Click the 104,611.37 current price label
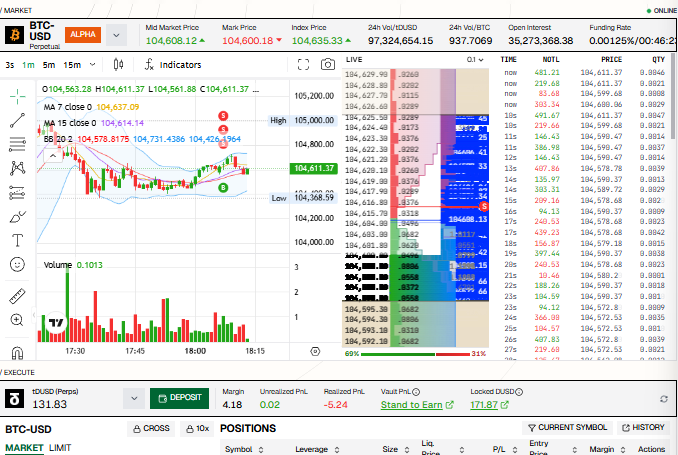 pyautogui.click(x=314, y=168)
